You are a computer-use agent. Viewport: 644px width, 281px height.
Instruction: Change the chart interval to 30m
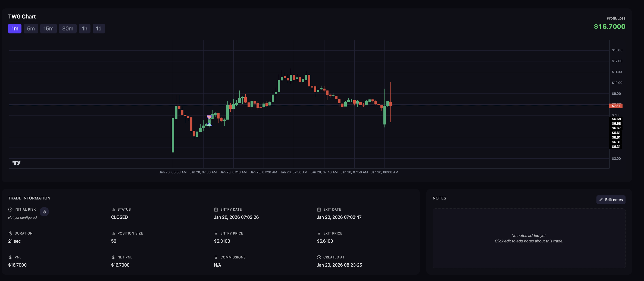click(68, 29)
